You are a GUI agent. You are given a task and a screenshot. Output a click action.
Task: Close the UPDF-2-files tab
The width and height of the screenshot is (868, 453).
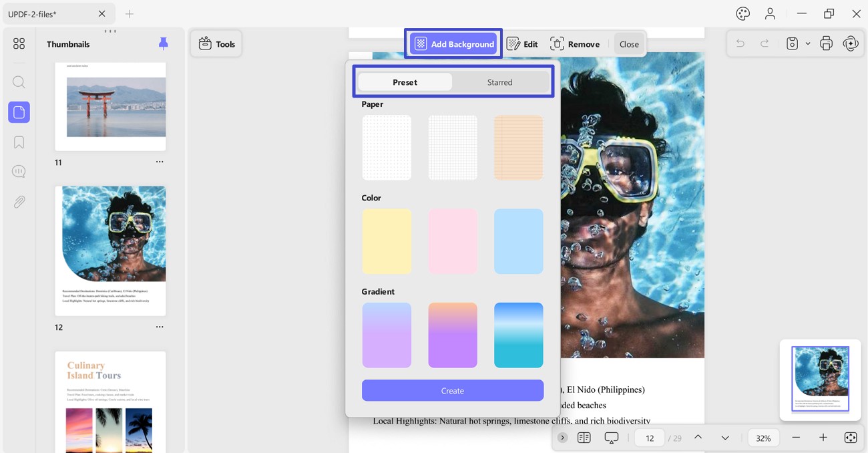tap(101, 13)
